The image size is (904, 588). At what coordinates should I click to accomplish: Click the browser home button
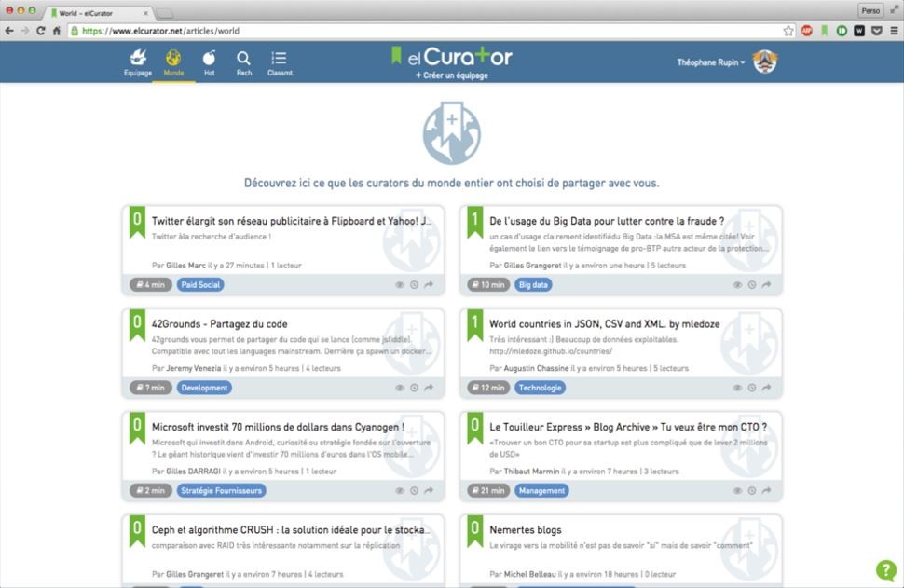coord(57,31)
